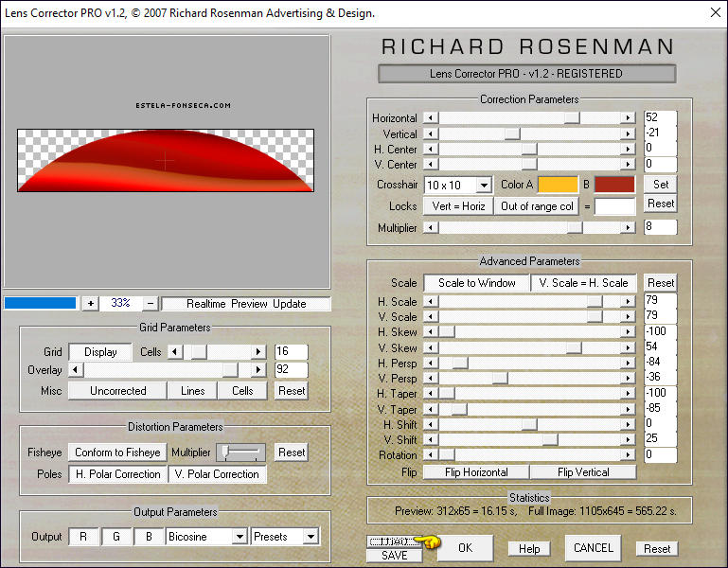
Task: Click V. Taper slider right arrow
Action: (628, 409)
